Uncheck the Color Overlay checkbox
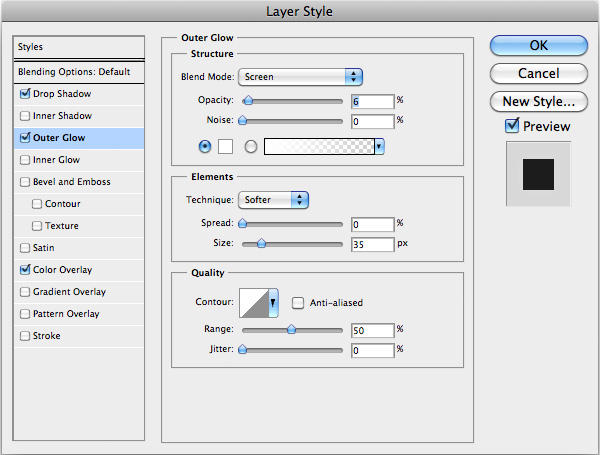 click(25, 270)
